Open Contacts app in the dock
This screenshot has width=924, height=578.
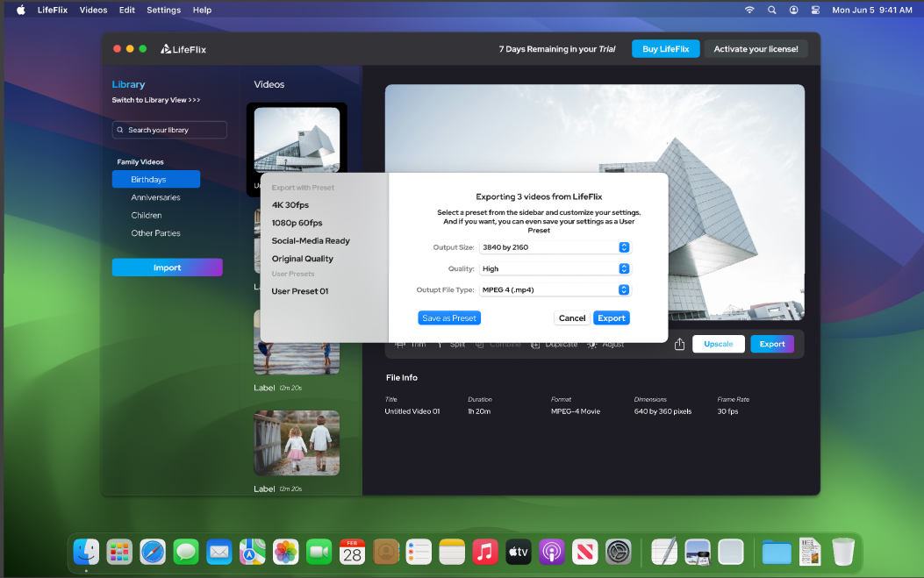(x=386, y=553)
